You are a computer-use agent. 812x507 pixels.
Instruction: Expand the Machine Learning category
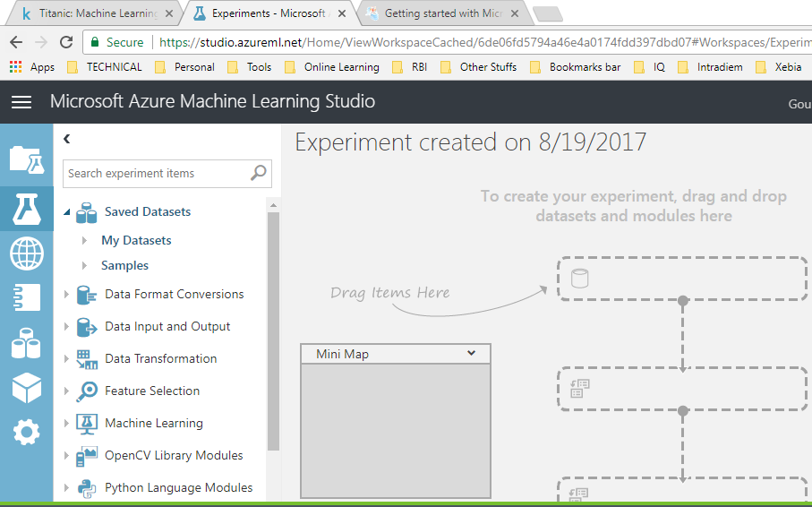pyautogui.click(x=66, y=423)
